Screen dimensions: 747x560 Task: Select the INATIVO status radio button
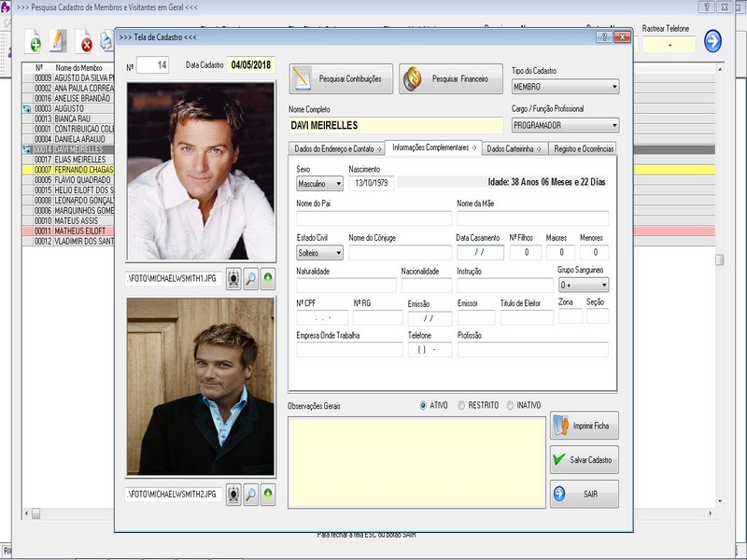(x=510, y=405)
